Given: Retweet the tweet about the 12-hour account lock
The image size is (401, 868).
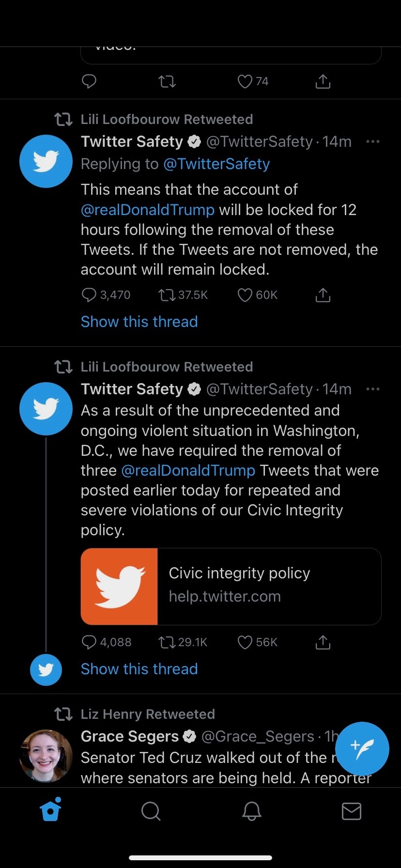Looking at the screenshot, I should tap(167, 295).
